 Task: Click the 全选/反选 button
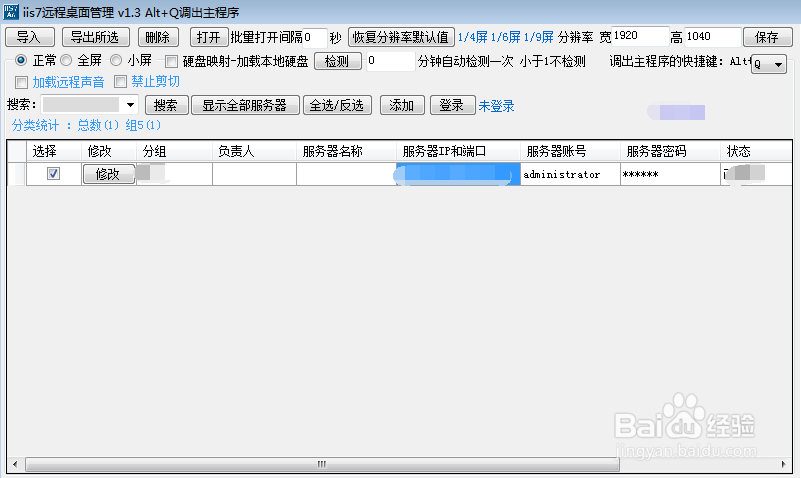(x=337, y=105)
